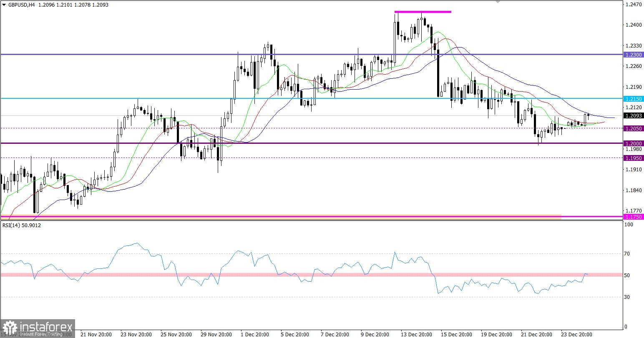Click the 23 Nov 20:00 time label
The image size is (644, 338).
pyautogui.click(x=136, y=334)
